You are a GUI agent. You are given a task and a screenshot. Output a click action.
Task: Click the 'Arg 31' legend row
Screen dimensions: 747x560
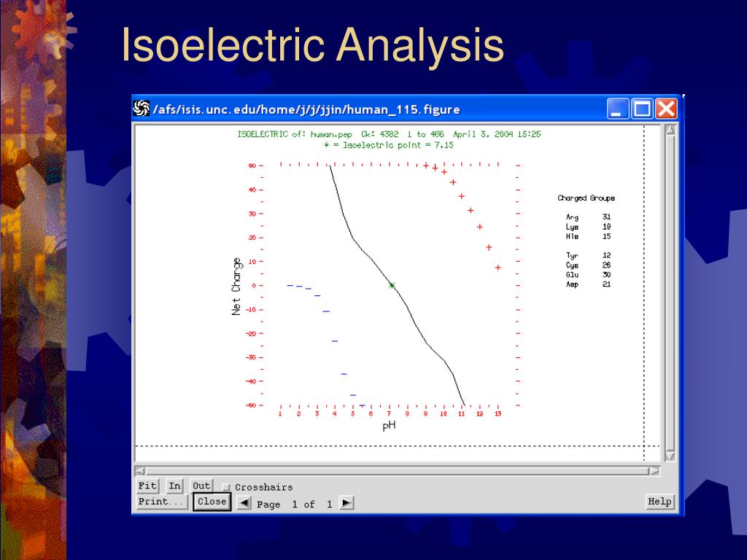point(588,217)
